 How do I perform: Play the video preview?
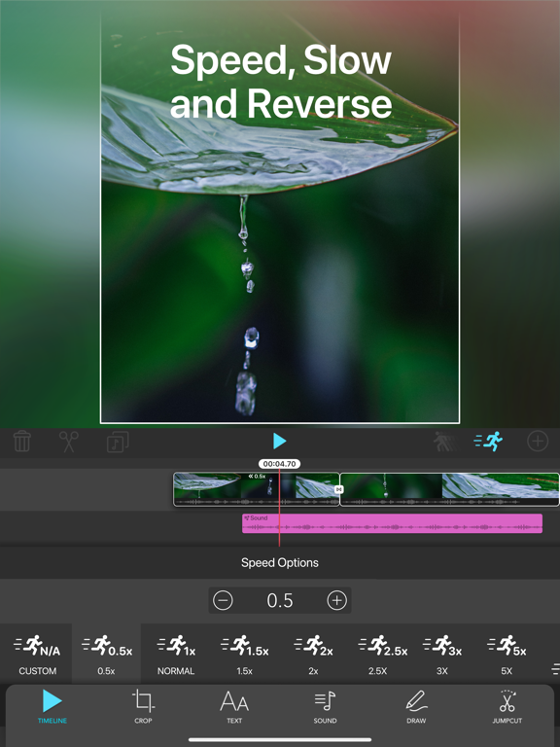click(x=280, y=442)
